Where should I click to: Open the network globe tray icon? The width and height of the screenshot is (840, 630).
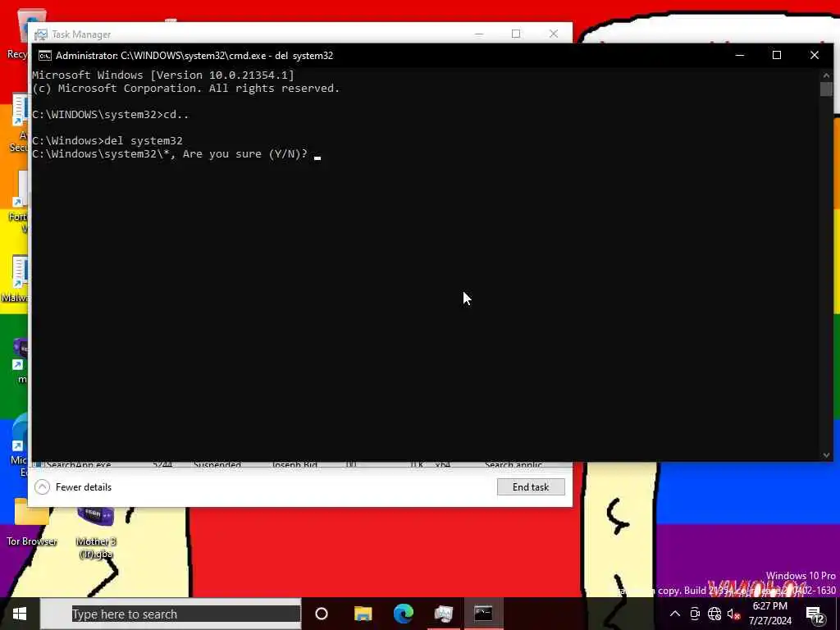(714, 614)
